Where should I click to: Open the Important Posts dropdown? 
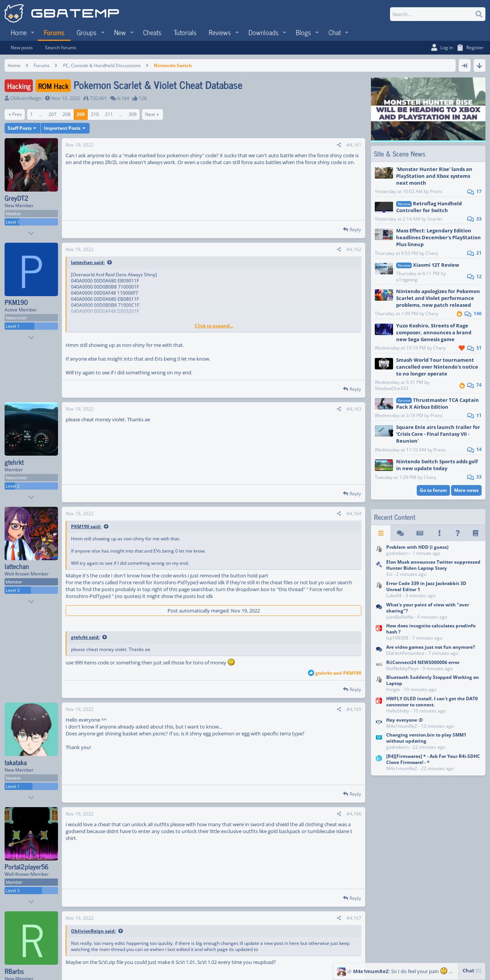coord(65,128)
